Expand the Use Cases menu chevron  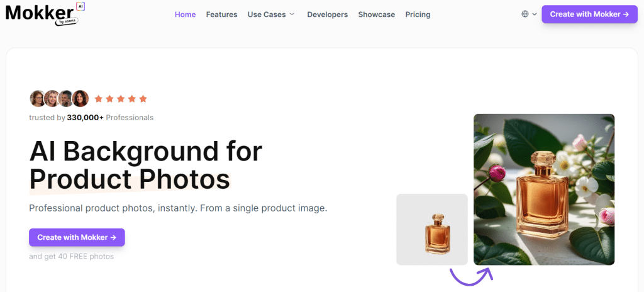click(x=292, y=14)
